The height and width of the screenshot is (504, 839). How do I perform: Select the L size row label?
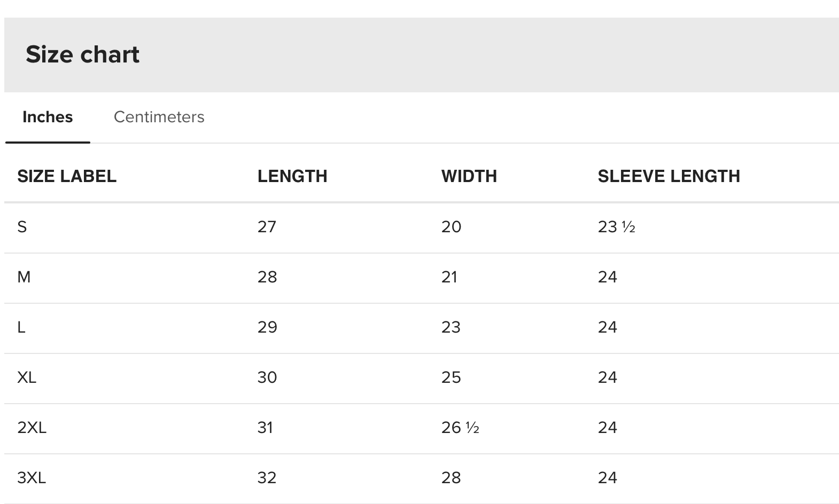click(21, 327)
